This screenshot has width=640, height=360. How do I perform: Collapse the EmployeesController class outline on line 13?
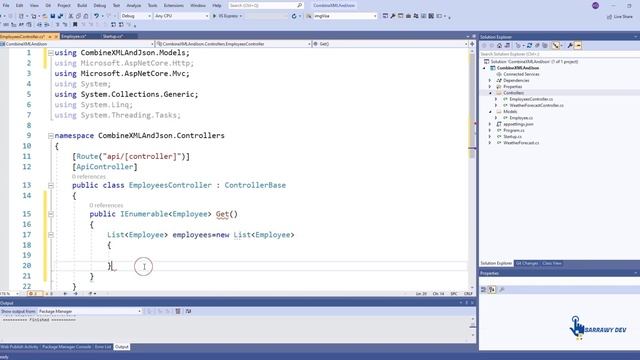point(51,185)
